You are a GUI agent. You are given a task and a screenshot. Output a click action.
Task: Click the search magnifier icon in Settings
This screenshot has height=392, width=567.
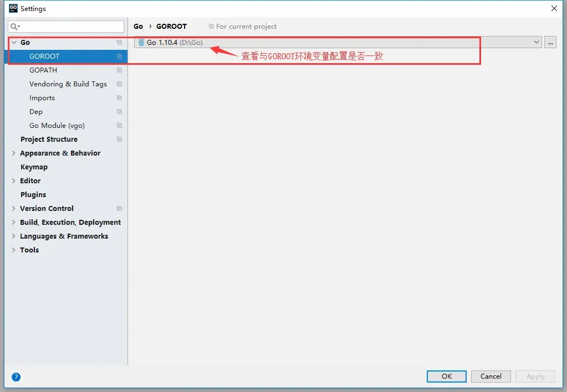15,27
